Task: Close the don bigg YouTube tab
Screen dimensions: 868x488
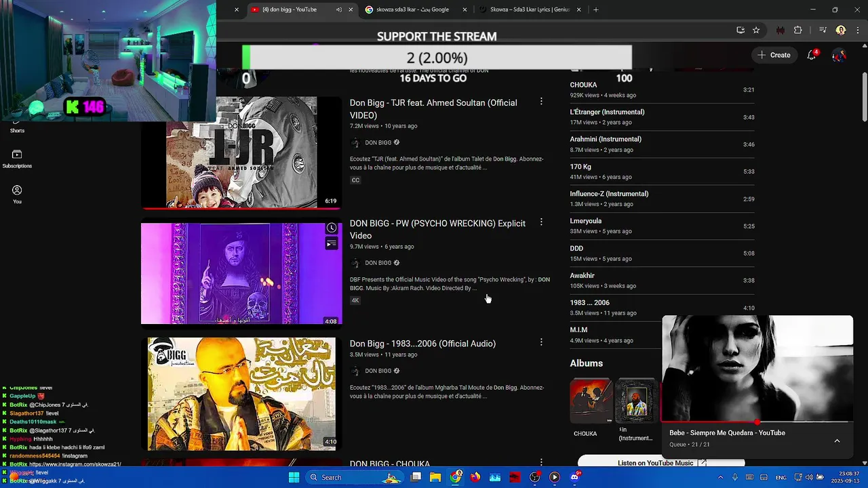Action: click(351, 9)
